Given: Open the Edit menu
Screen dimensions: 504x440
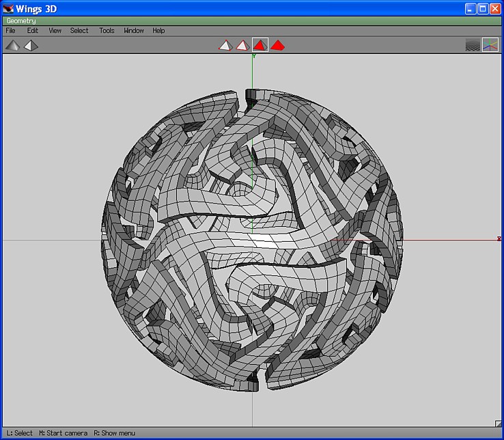Looking at the screenshot, I should click(32, 31).
